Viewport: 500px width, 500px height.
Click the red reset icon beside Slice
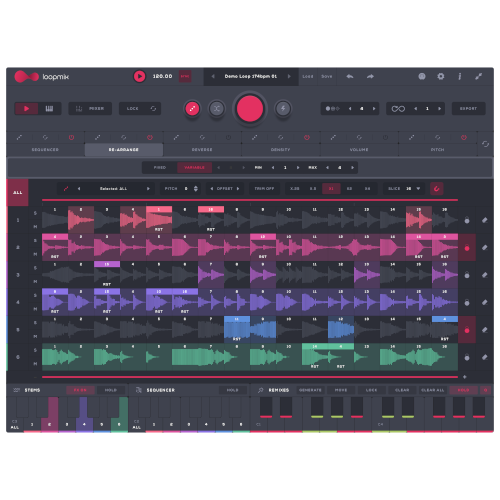coord(436,189)
